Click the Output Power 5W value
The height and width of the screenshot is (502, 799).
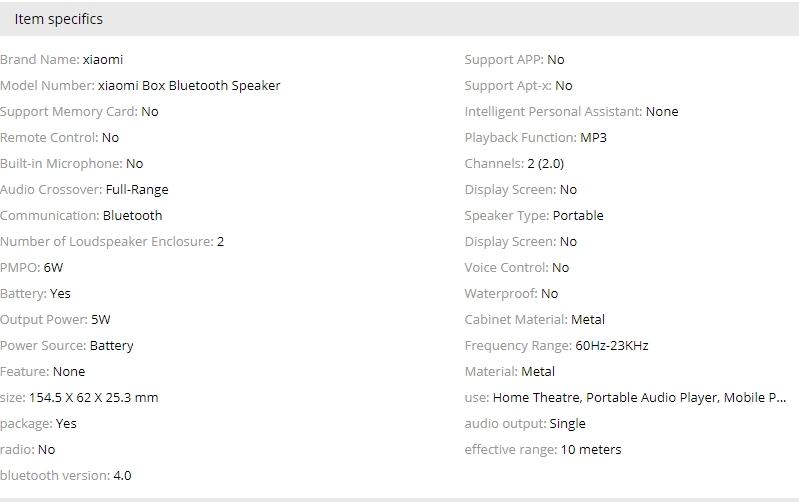[x=101, y=320]
